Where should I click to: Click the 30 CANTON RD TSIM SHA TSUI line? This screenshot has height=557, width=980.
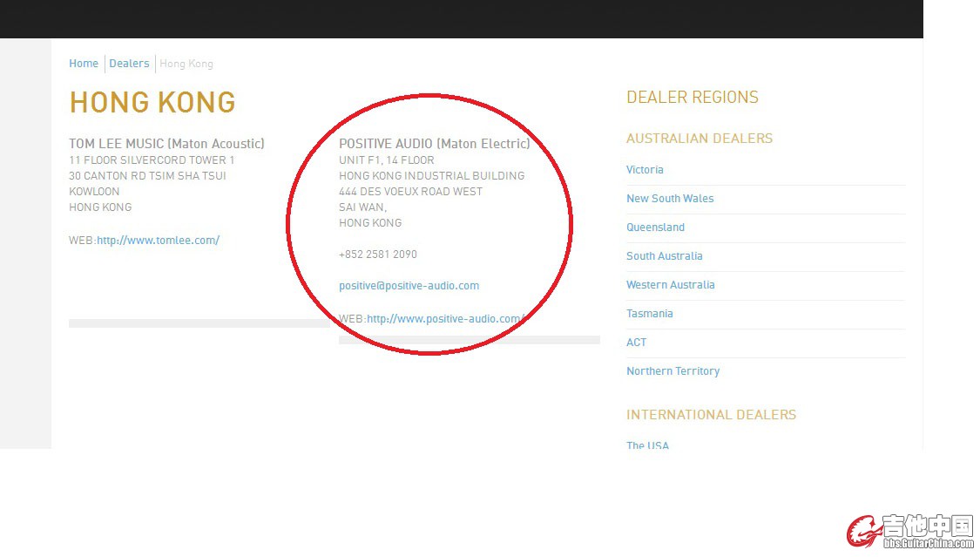click(x=147, y=176)
